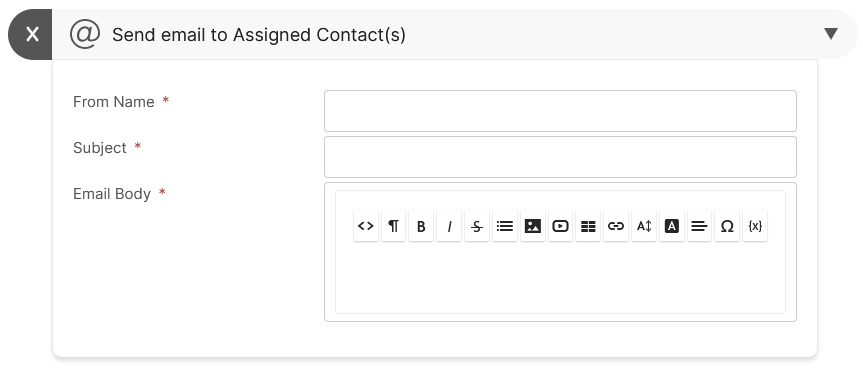This screenshot has width=863, height=372.
Task: Apply bold formatting in email body
Action: click(x=421, y=226)
